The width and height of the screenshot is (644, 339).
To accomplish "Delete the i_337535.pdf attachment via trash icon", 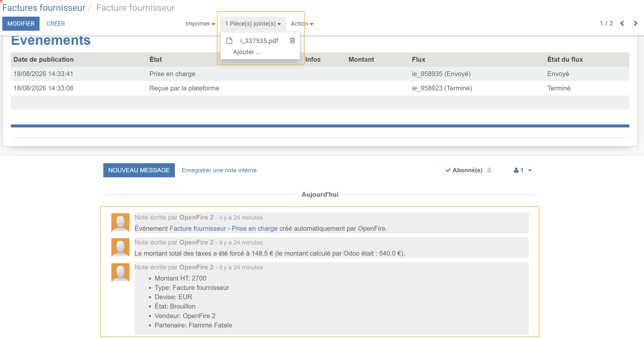I will tap(292, 41).
